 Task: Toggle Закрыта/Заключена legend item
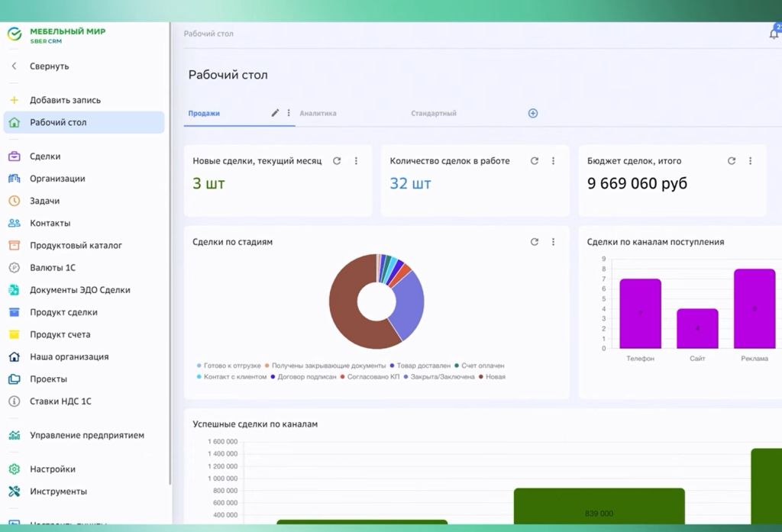click(439, 376)
